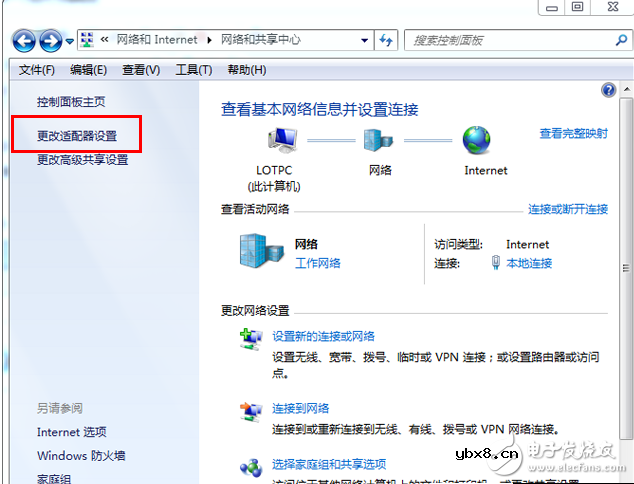Open the 工具(T) menu
The width and height of the screenshot is (634, 484).
(194, 70)
